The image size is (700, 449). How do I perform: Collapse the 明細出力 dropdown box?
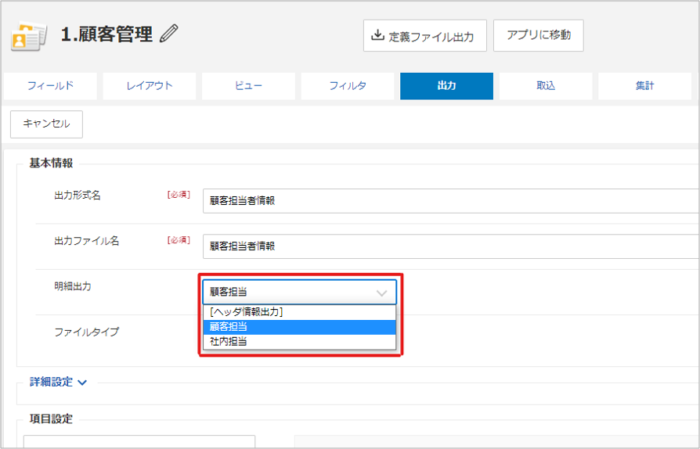pyautogui.click(x=300, y=292)
